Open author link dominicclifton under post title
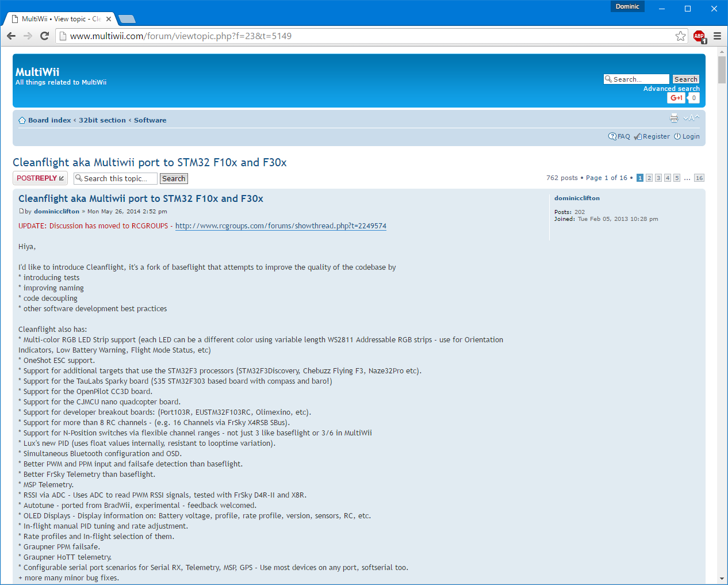Screen dimensions: 728x585 tap(56, 211)
